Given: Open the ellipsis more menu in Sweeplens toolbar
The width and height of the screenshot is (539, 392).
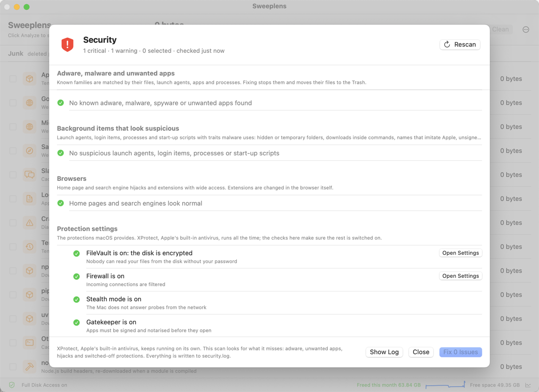Looking at the screenshot, I should coord(526,29).
